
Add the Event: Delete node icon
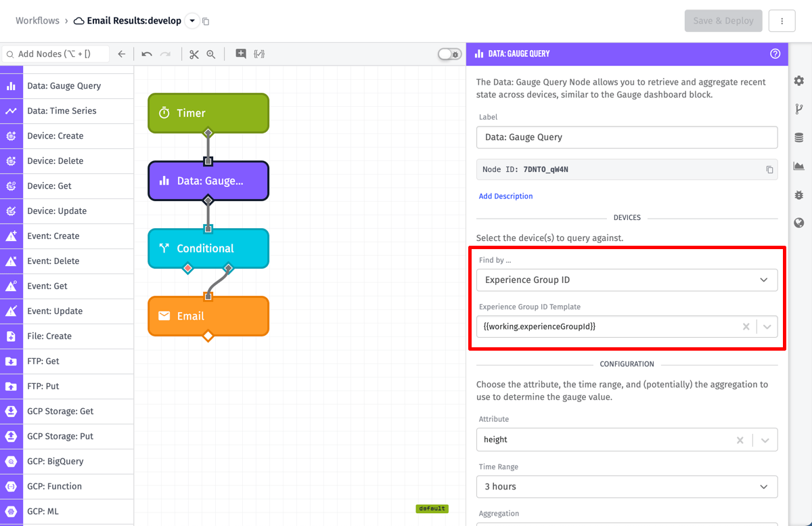(11, 261)
